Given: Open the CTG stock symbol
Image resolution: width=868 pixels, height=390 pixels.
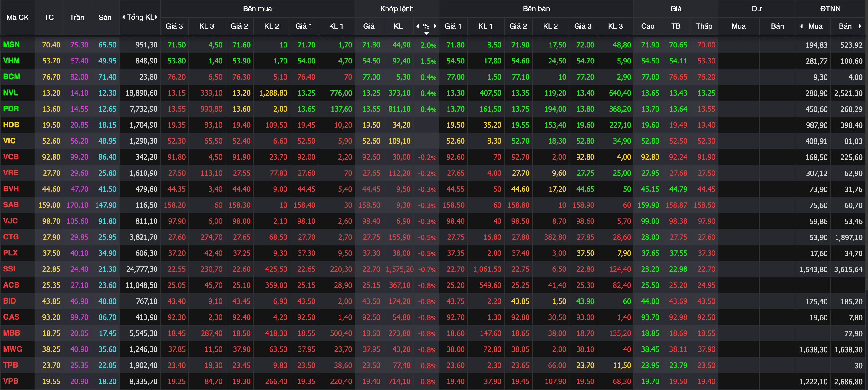Looking at the screenshot, I should (x=11, y=237).
